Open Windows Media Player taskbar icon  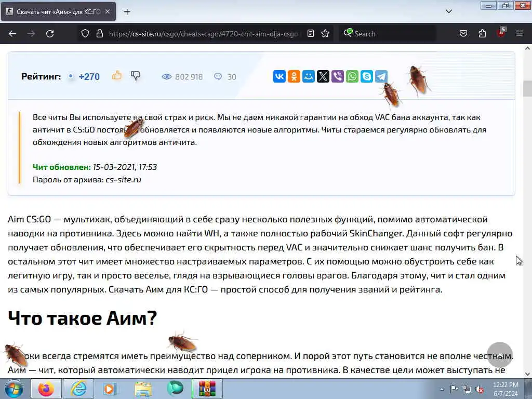point(110,389)
